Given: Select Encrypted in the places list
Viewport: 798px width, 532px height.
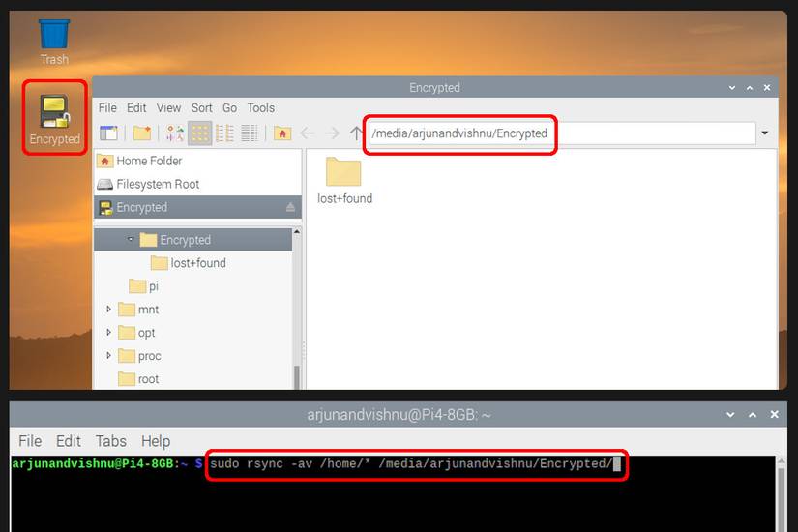Looking at the screenshot, I should pos(197,207).
